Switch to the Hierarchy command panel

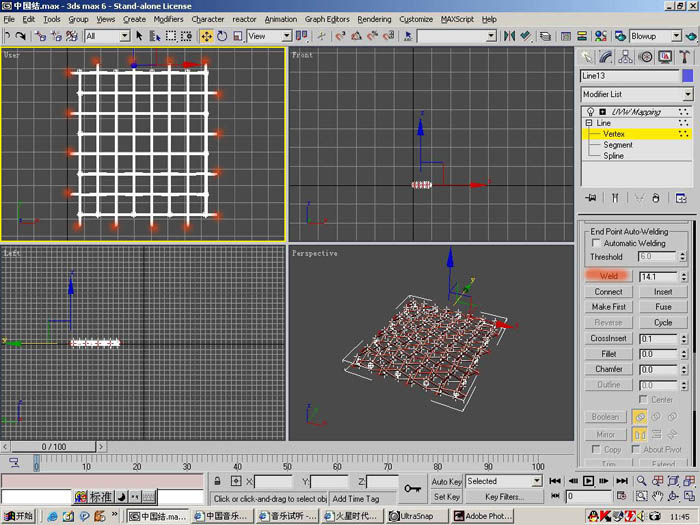pos(625,57)
